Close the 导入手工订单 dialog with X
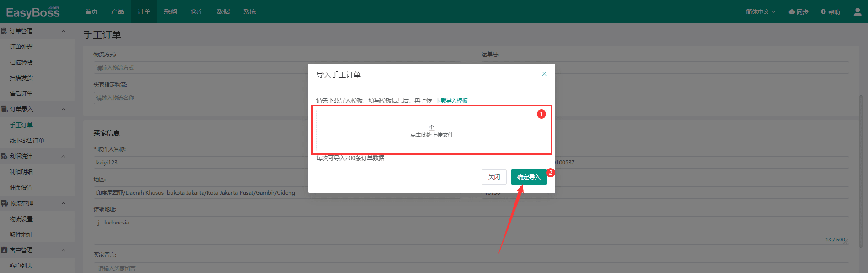868x273 pixels. coord(544,74)
